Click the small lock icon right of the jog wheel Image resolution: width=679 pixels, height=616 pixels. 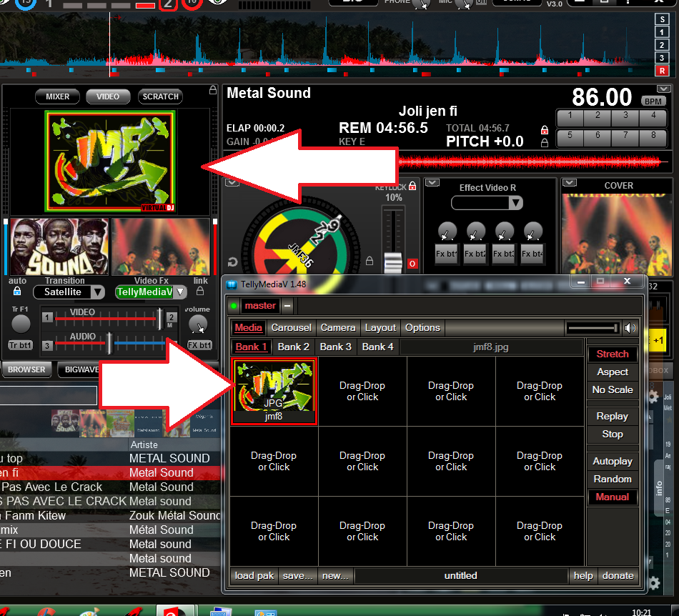370,261
